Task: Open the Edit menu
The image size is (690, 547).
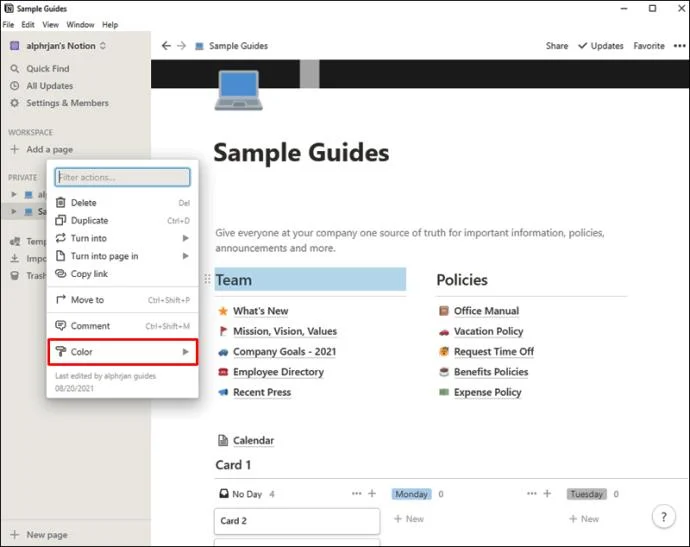Action: pyautogui.click(x=28, y=25)
